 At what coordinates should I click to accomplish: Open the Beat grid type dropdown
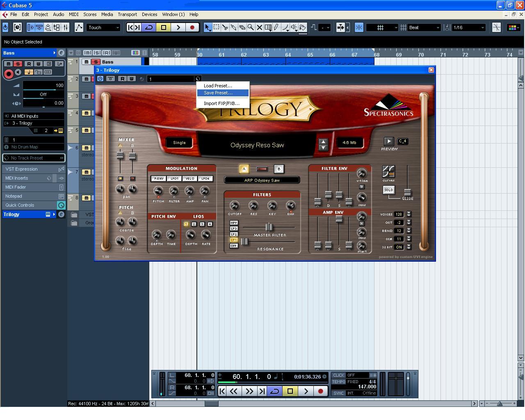(424, 27)
